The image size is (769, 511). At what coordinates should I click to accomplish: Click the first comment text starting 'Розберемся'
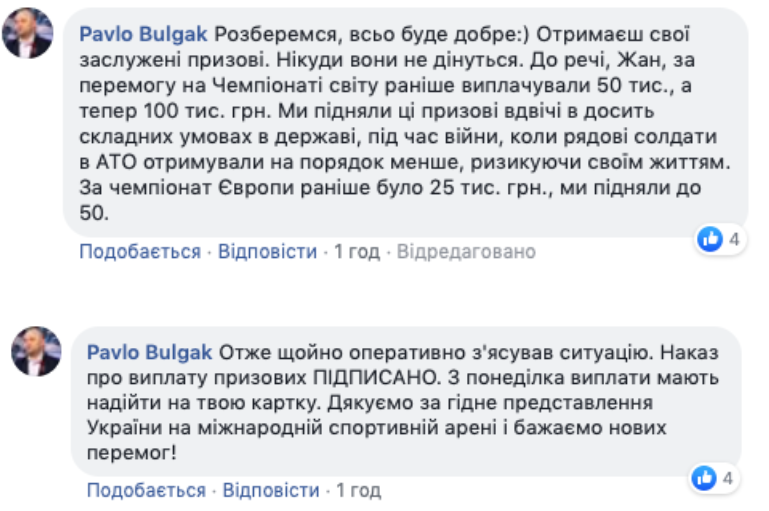click(x=400, y=110)
